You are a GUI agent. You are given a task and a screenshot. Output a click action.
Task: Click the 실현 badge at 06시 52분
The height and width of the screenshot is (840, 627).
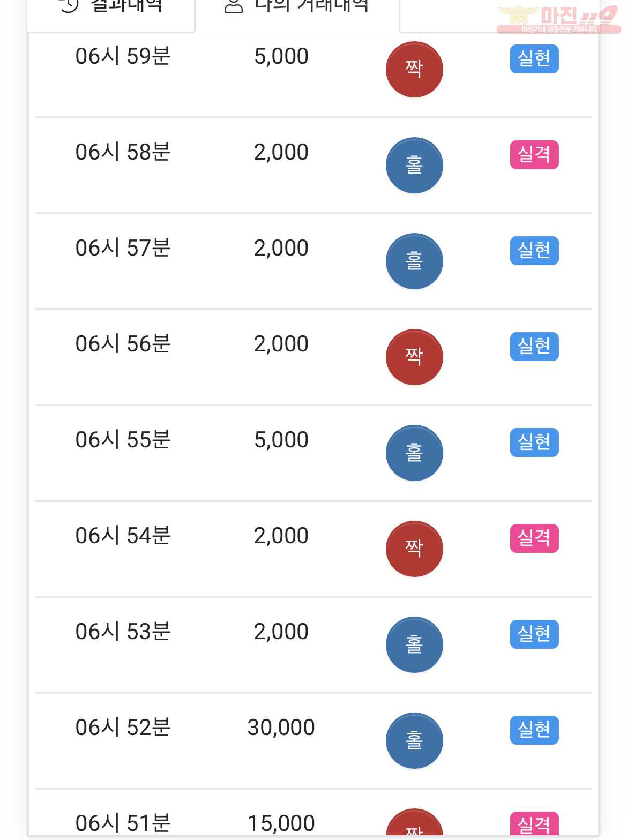coord(534,730)
